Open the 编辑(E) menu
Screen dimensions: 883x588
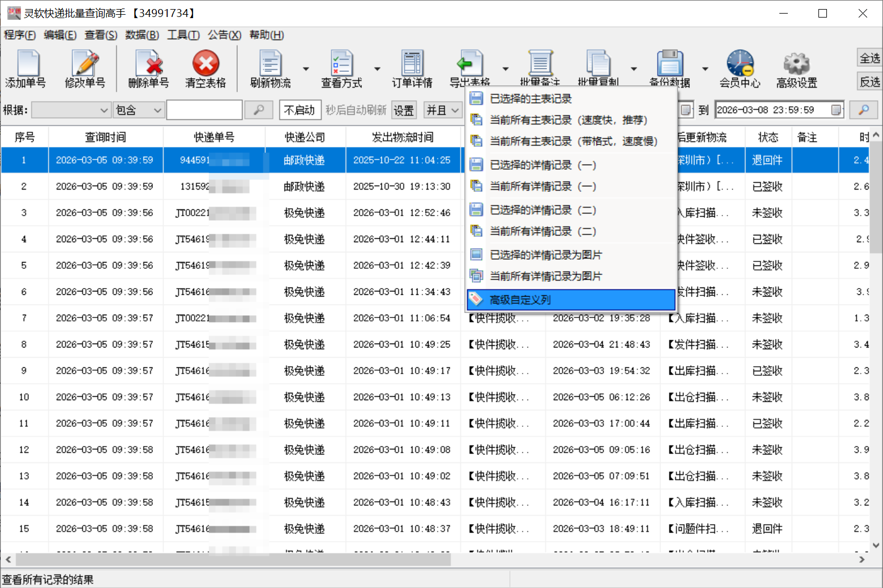click(60, 35)
